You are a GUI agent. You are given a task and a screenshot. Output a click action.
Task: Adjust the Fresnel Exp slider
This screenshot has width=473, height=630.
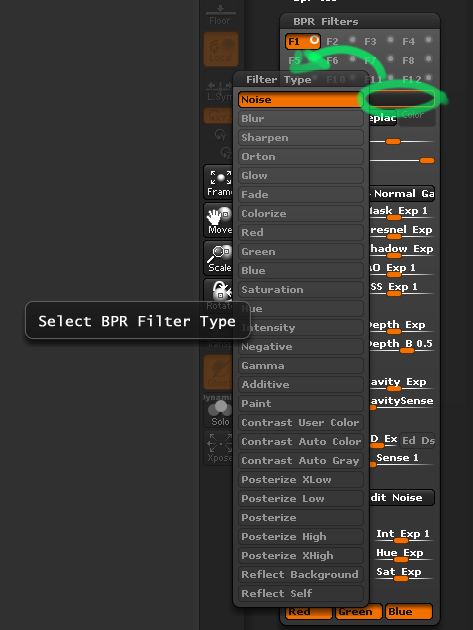tap(401, 231)
